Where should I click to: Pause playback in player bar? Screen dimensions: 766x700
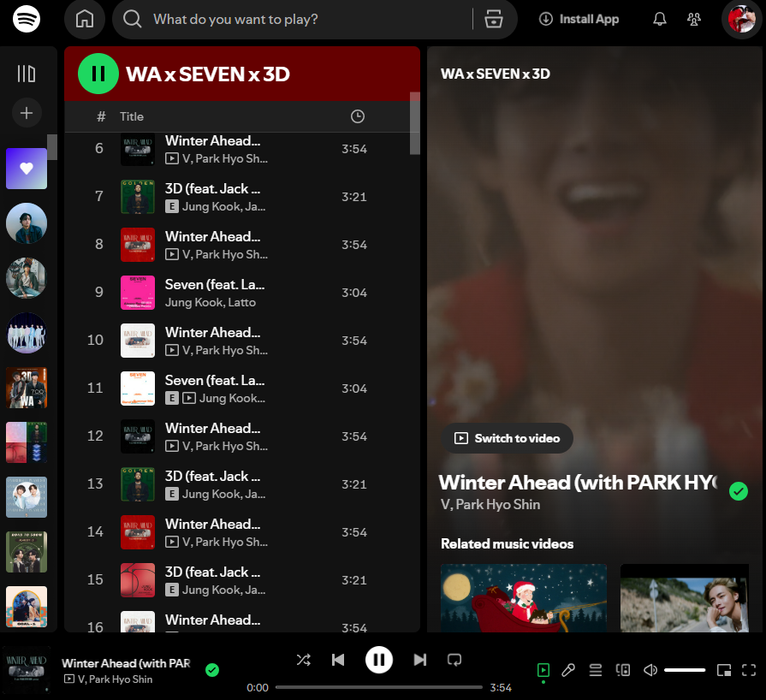pyautogui.click(x=378, y=660)
